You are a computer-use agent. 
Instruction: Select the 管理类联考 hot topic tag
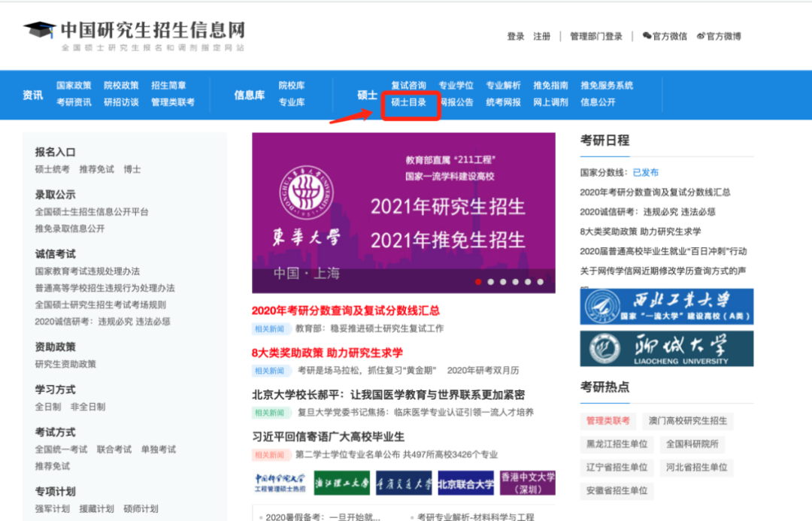coord(608,421)
